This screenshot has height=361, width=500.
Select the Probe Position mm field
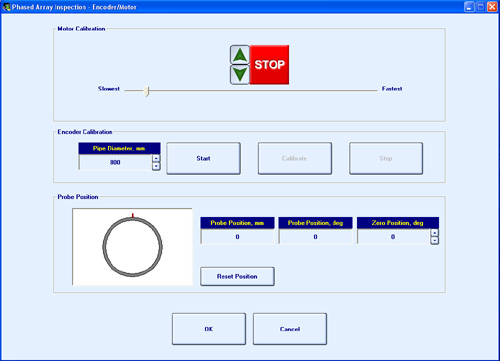(x=237, y=237)
